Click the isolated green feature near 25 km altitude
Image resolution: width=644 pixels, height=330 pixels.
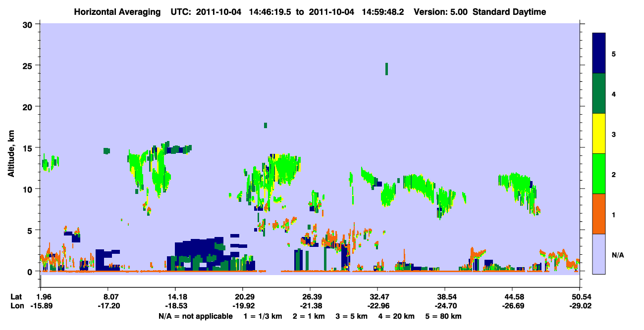pos(386,69)
